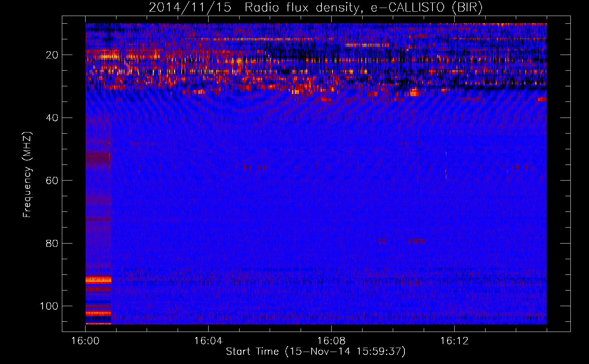Image resolution: width=589 pixels, height=364 pixels.
Task: Click the '16:04' time tick label
Action: click(208, 341)
